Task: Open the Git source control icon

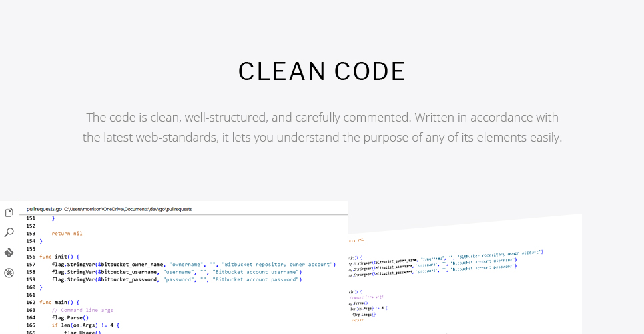Action: [9, 253]
